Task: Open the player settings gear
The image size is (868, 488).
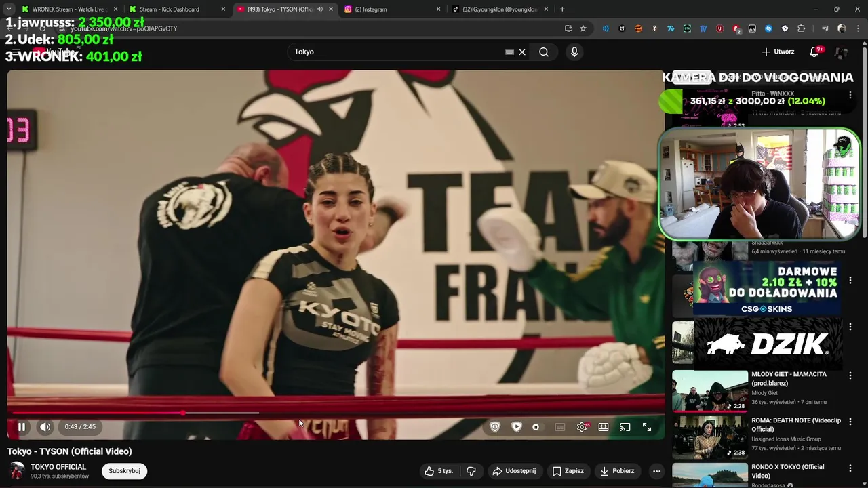Action: point(582,427)
